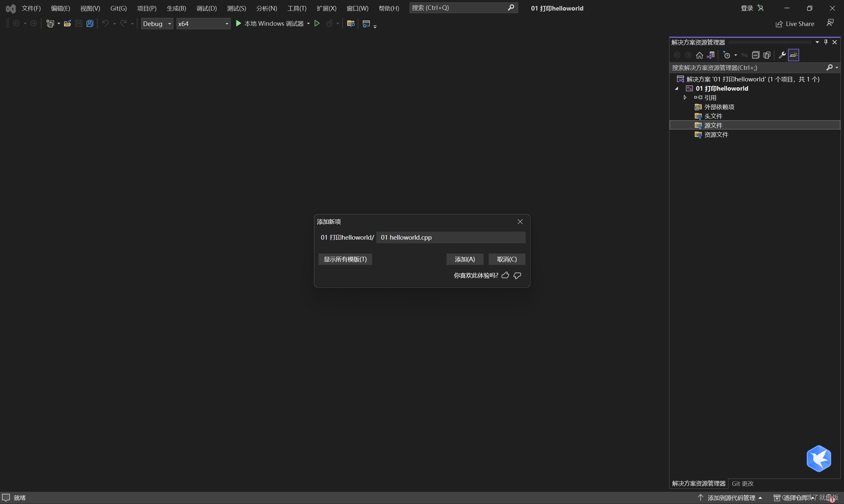The height and width of the screenshot is (504, 844).
Task: Click the file name input field
Action: (451, 237)
